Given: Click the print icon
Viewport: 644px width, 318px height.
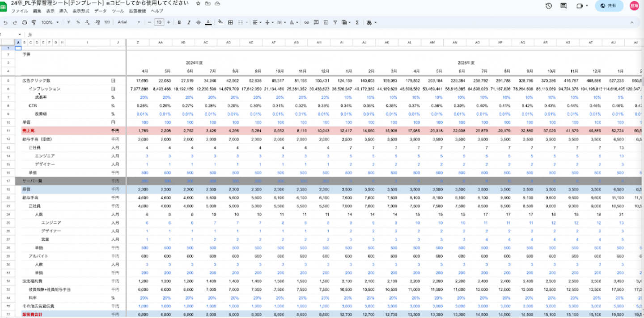Looking at the screenshot, I should tap(25, 22).
